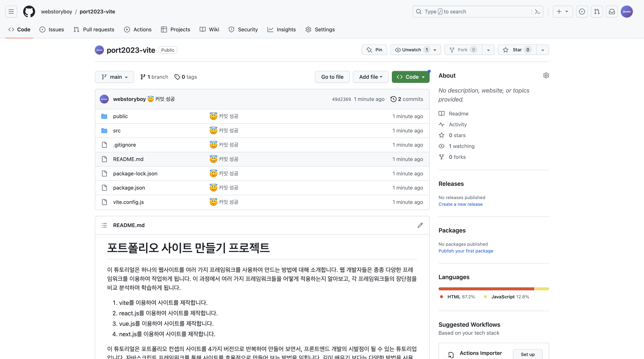Open the README.md file row
Image resolution: width=644 pixels, height=359 pixels.
click(262, 159)
